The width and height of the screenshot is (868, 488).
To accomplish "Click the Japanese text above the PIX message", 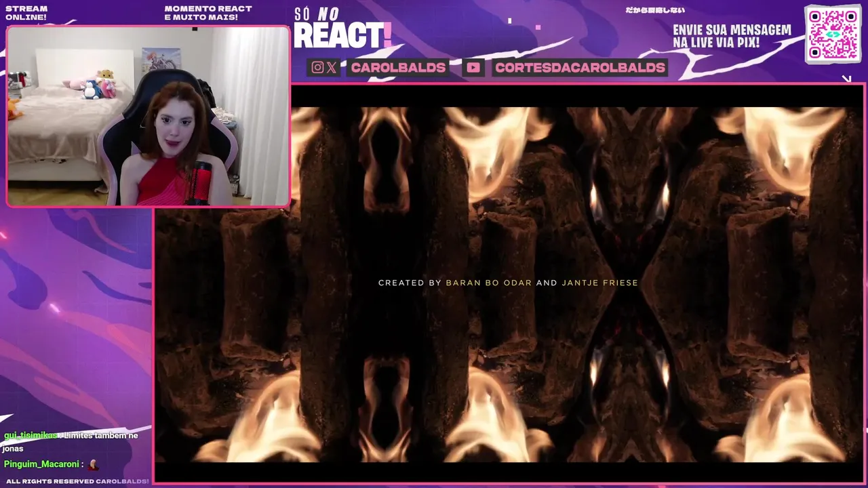I will point(654,10).
